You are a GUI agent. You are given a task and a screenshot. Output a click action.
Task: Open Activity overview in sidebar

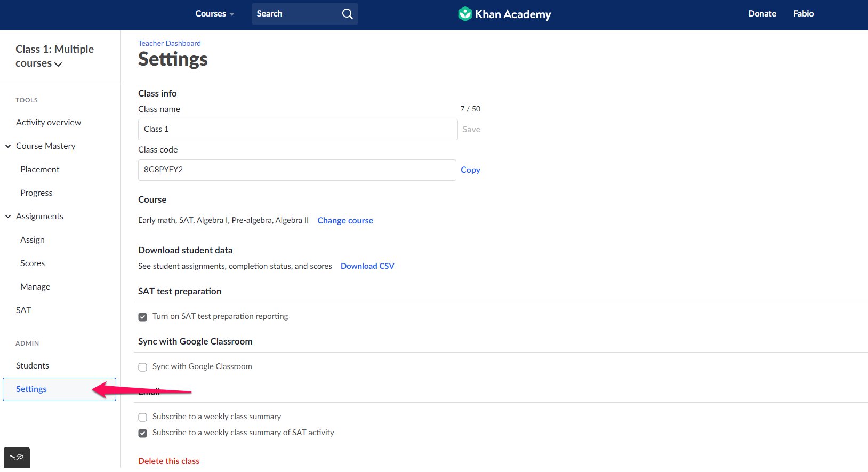pyautogui.click(x=49, y=122)
